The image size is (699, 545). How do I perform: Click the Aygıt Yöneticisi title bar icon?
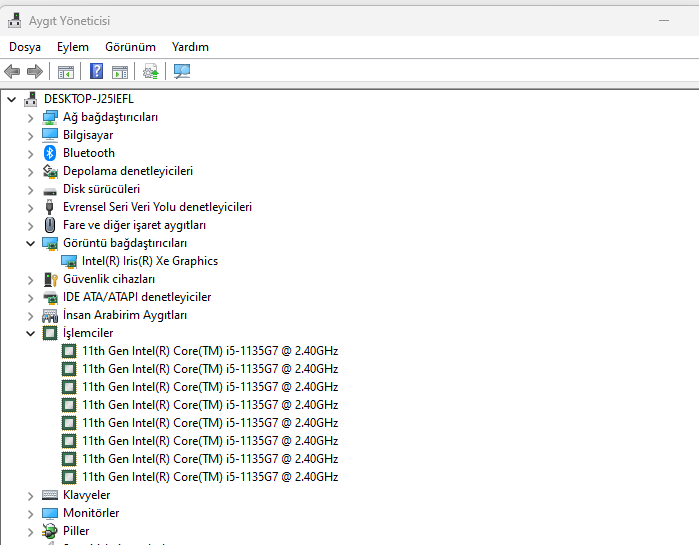[15, 20]
